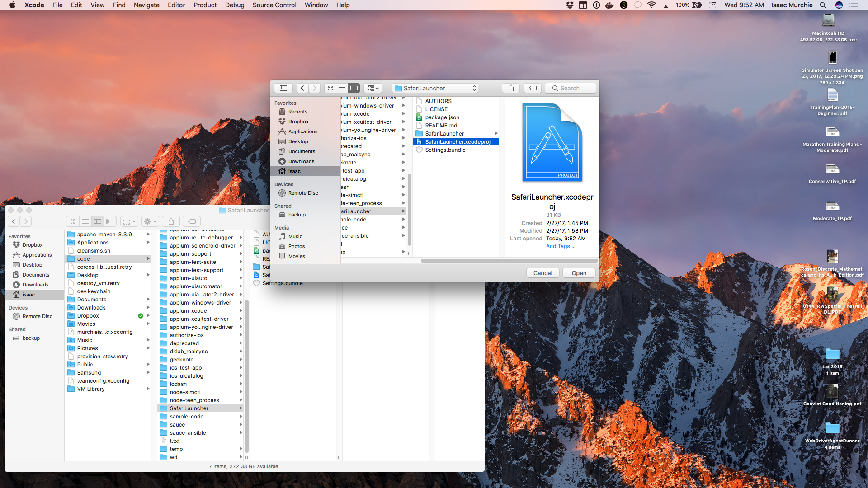Go back in the open dialog
This screenshot has height=488, width=868.
[302, 88]
